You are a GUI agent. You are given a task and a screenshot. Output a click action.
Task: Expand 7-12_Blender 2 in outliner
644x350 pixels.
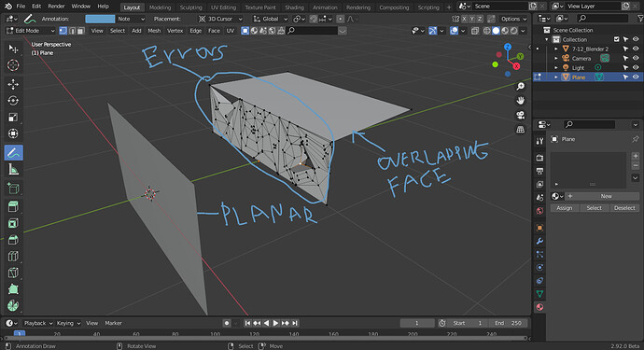[x=556, y=49]
